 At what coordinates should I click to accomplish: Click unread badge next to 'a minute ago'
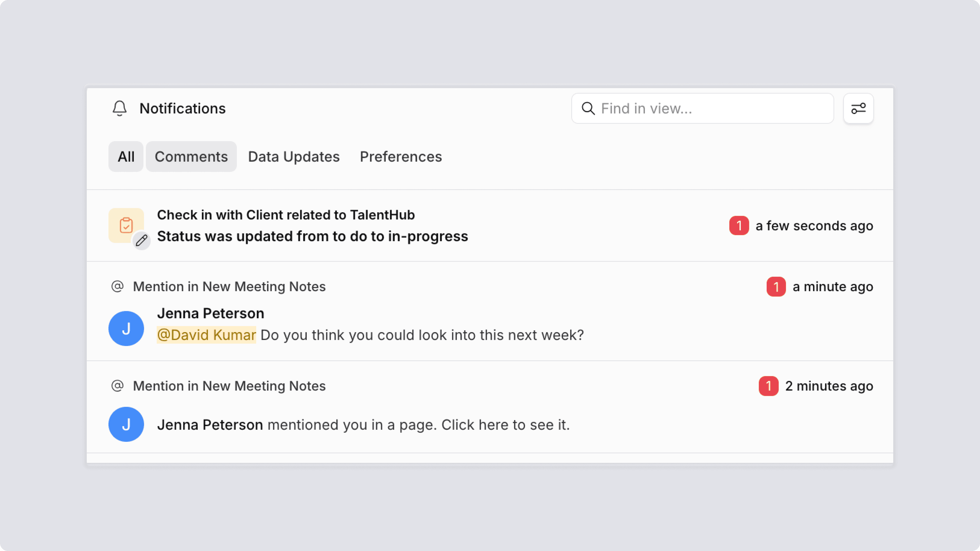pyautogui.click(x=776, y=286)
